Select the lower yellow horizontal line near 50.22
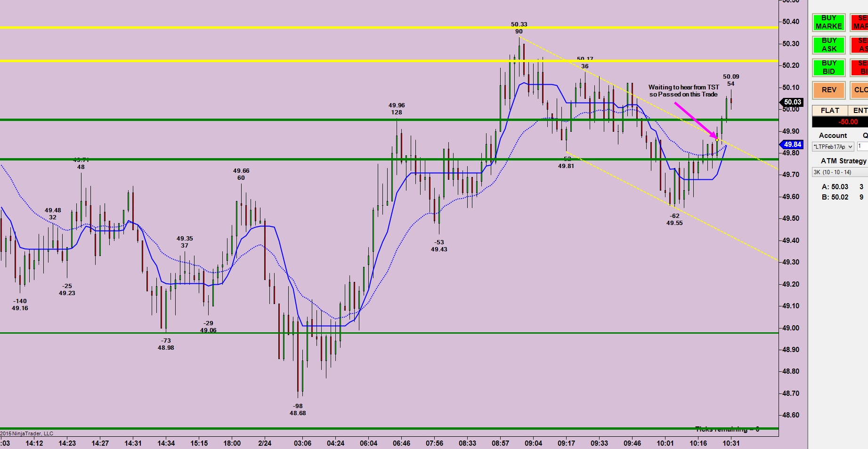This screenshot has width=868, height=449. tap(389, 61)
